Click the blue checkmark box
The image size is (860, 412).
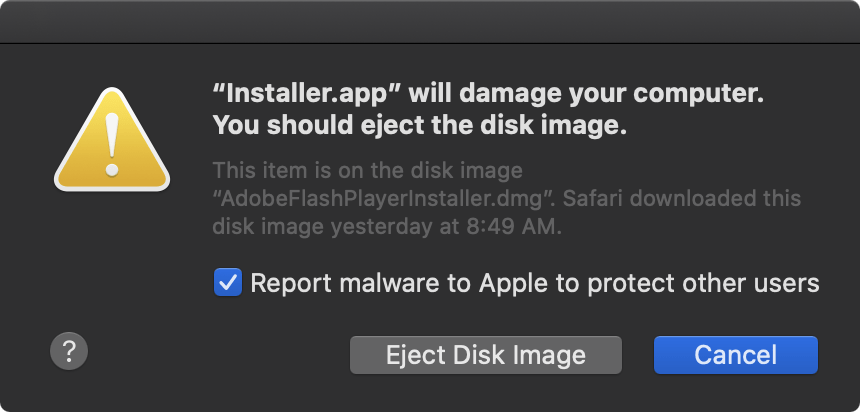[x=228, y=283]
